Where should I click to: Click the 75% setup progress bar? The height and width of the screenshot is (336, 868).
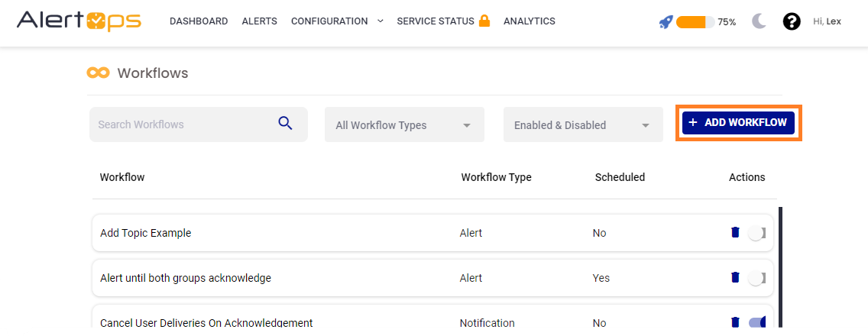(x=695, y=22)
